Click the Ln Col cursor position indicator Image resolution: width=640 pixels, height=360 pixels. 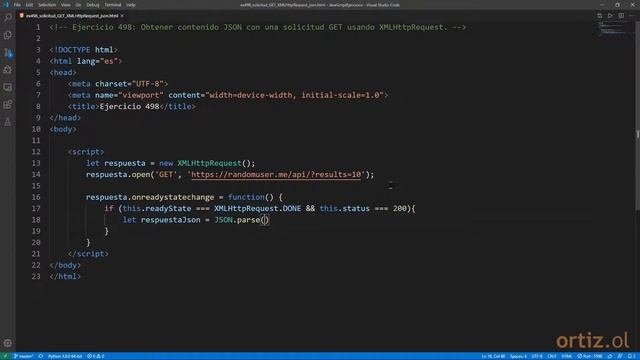click(x=493, y=356)
